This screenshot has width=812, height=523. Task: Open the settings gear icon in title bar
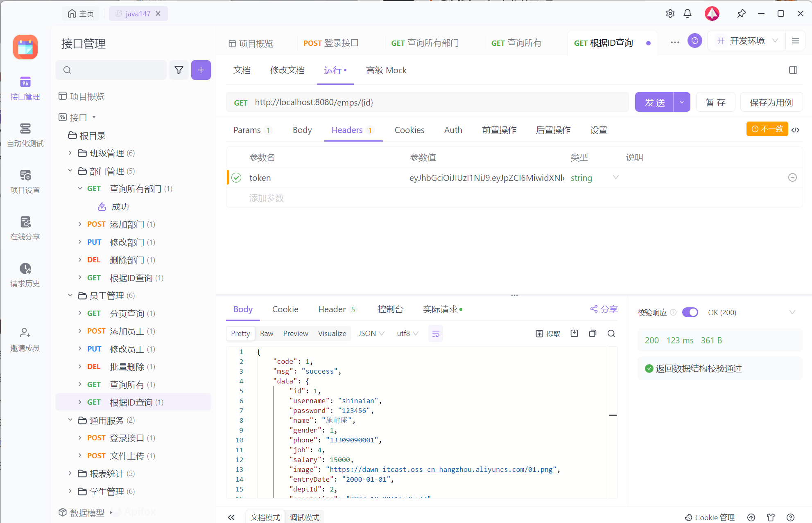click(x=670, y=14)
